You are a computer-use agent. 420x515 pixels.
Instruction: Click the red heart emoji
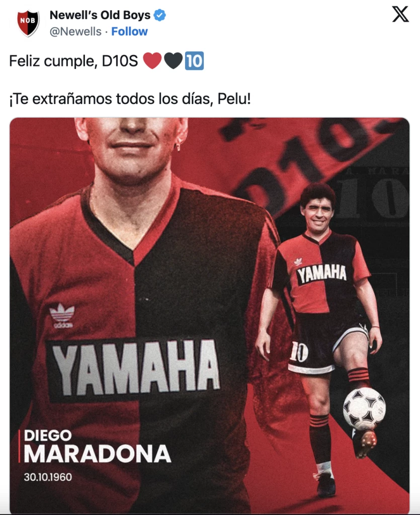coord(152,61)
